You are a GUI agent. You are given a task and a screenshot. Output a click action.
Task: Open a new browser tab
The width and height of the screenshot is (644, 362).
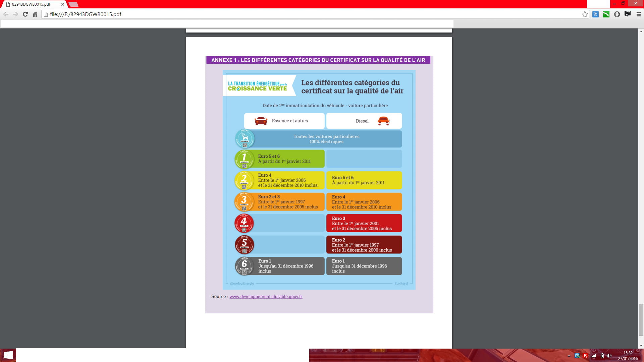click(x=73, y=4)
